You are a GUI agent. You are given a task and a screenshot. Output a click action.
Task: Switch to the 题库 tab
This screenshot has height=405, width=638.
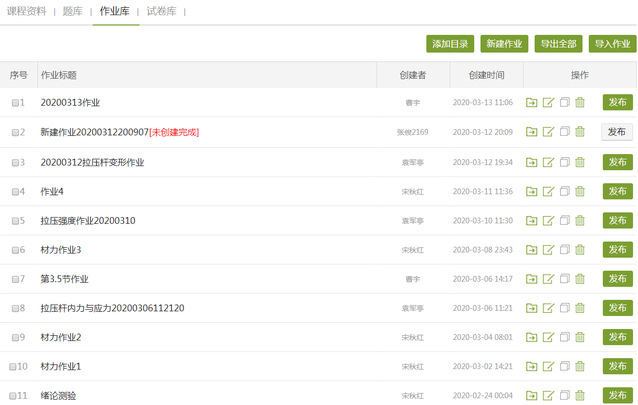(x=73, y=11)
